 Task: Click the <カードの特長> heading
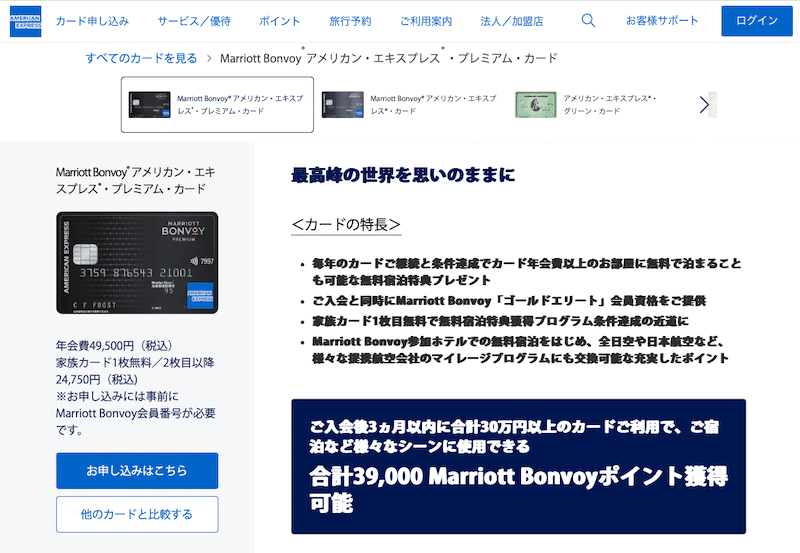pos(346,224)
